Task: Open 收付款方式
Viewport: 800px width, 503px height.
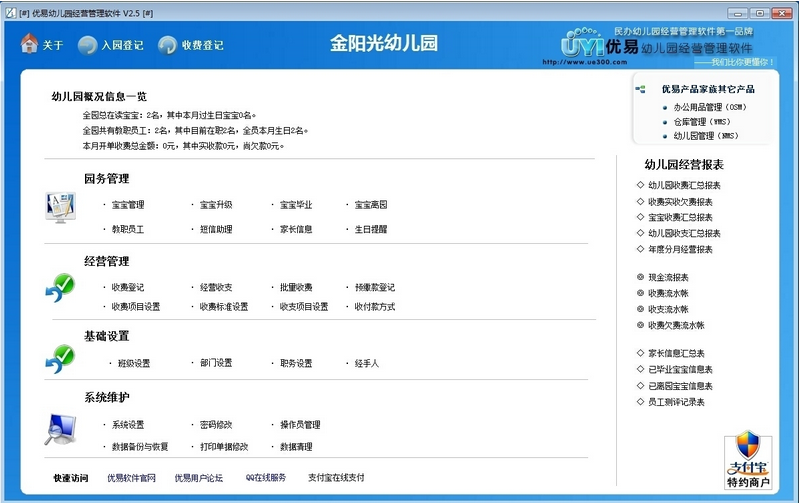Action: [375, 307]
